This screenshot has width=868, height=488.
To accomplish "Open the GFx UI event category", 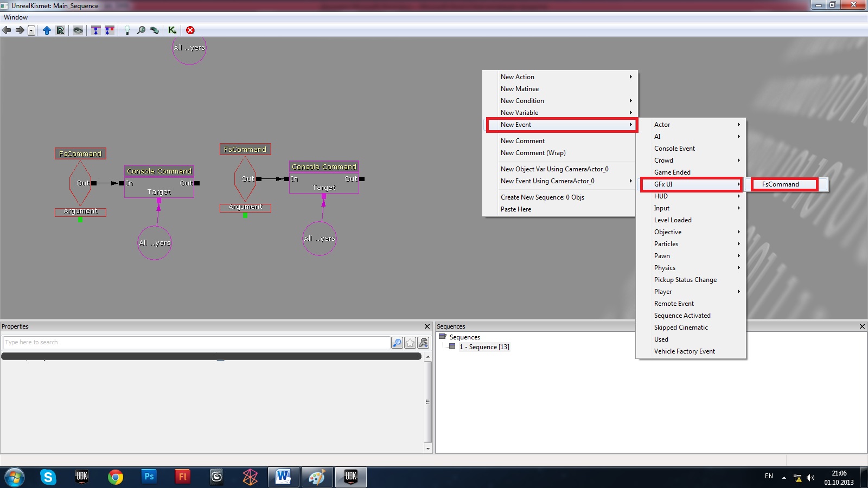I will 691,184.
